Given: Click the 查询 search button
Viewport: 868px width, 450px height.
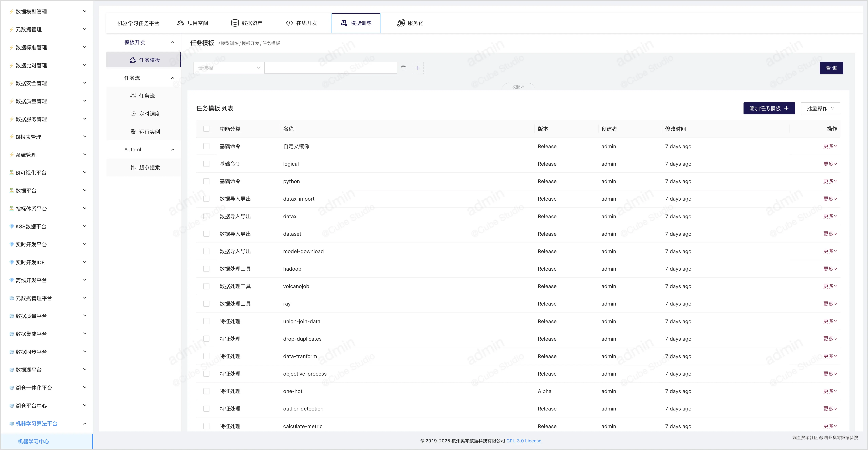Looking at the screenshot, I should (x=831, y=68).
